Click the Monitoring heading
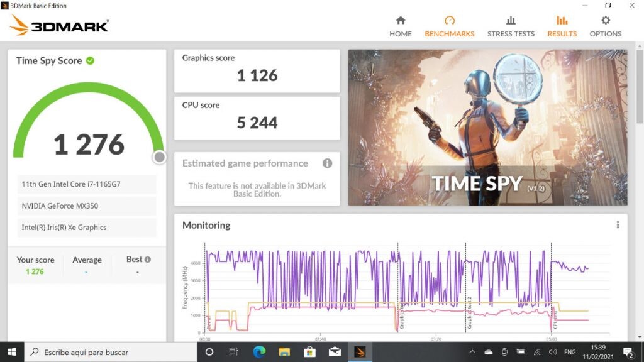Image resolution: width=644 pixels, height=362 pixels. click(x=206, y=226)
